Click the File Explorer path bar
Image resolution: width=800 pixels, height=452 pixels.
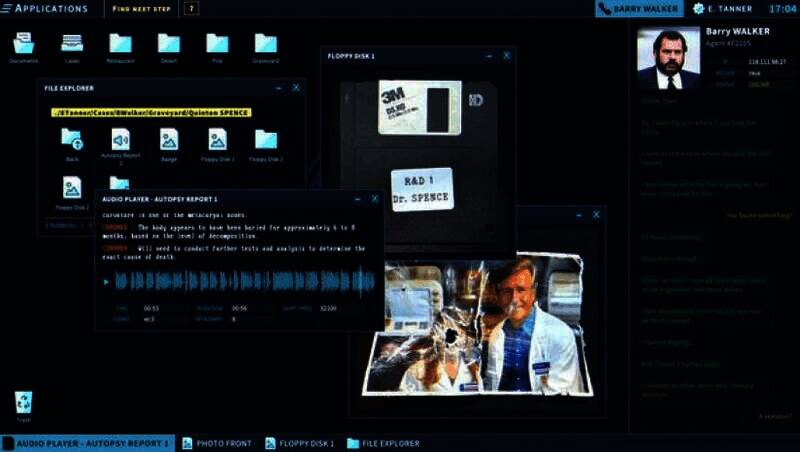tap(150, 112)
